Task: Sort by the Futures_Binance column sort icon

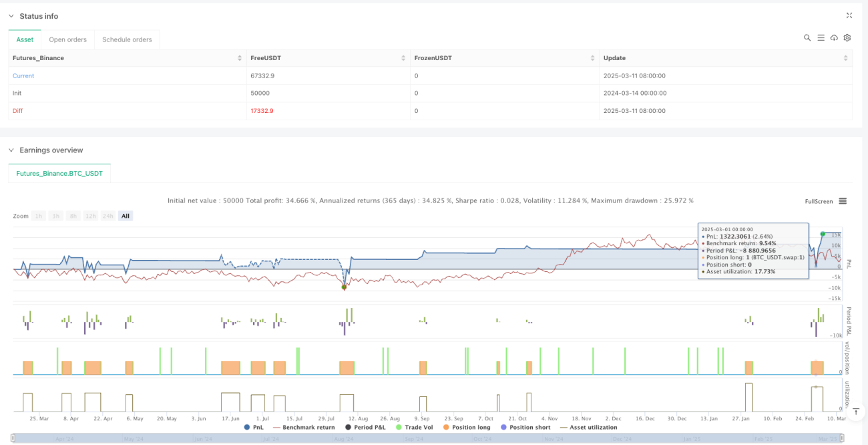Action: click(x=240, y=58)
